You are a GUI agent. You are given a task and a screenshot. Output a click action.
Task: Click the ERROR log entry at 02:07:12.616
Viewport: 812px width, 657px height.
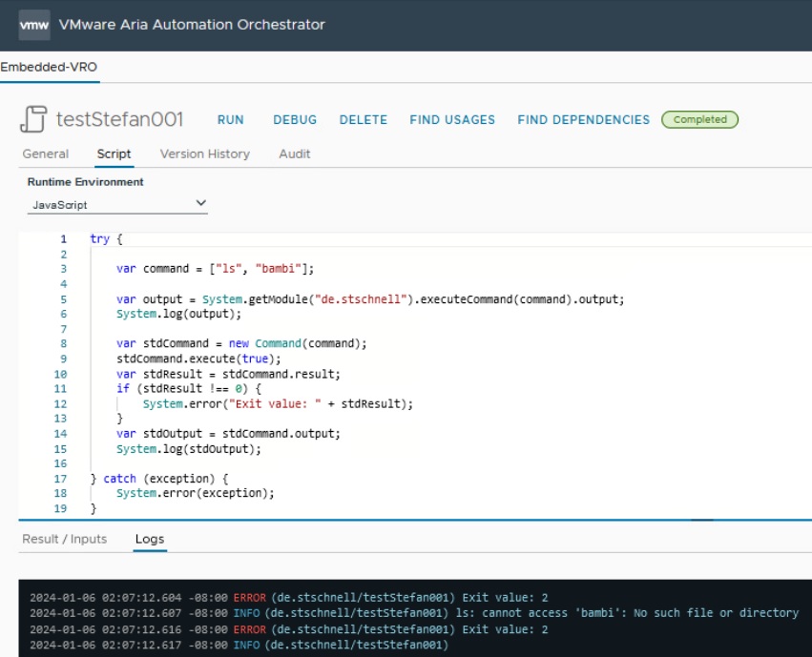[288, 629]
